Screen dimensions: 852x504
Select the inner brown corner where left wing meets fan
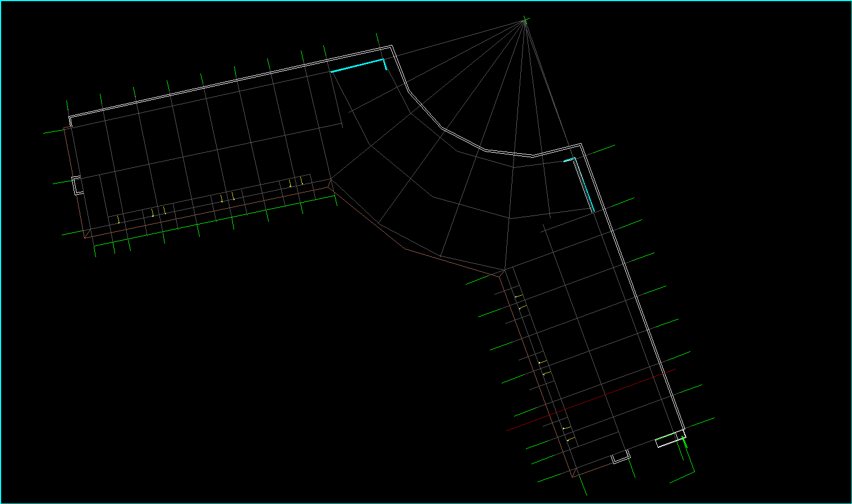pyautogui.click(x=330, y=182)
